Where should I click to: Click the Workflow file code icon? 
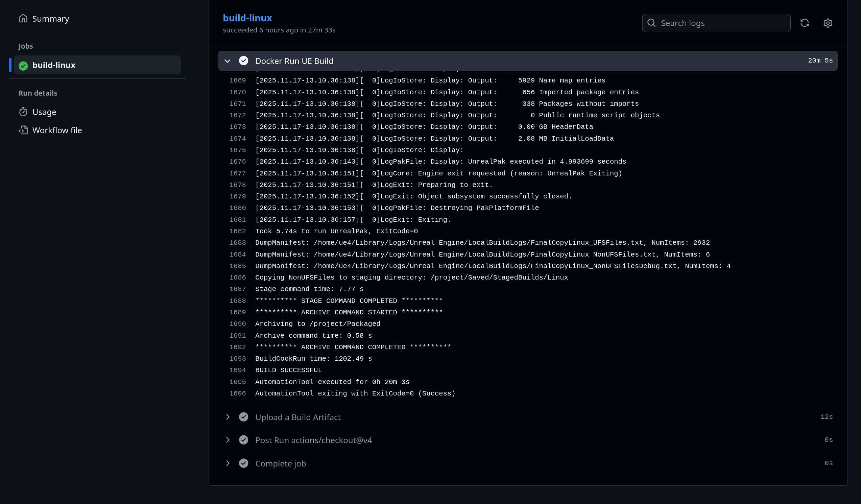click(23, 130)
